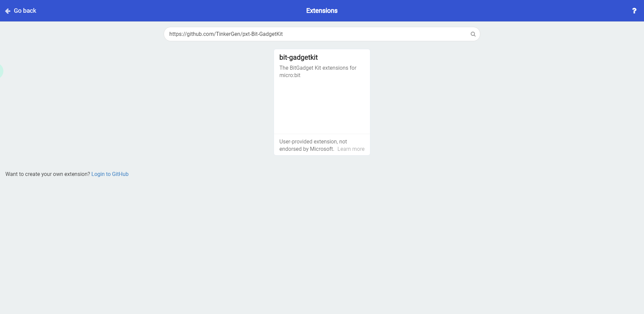The image size is (644, 314).
Task: Open help via the question mark icon
Action: coord(634,11)
